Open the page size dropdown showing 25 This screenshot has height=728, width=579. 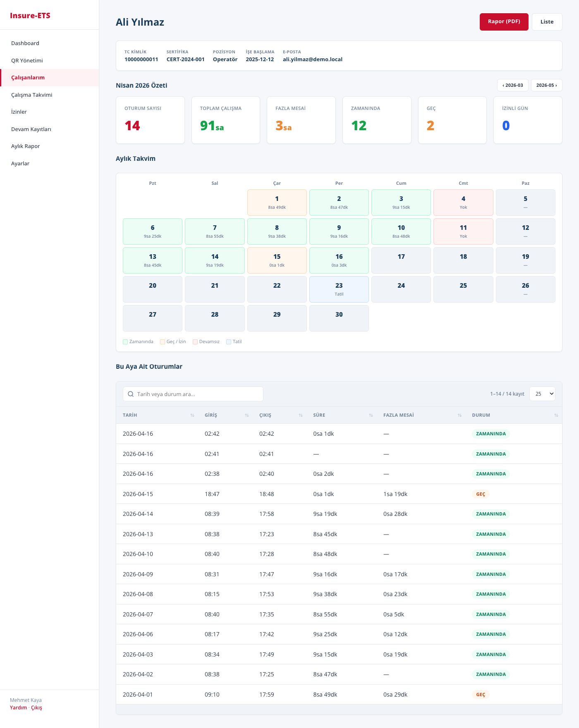click(x=542, y=394)
